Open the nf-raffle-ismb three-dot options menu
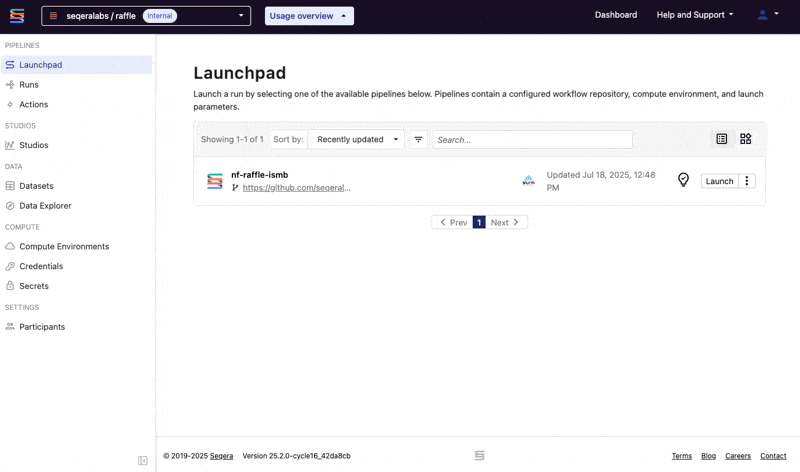The width and height of the screenshot is (800, 472). (747, 181)
